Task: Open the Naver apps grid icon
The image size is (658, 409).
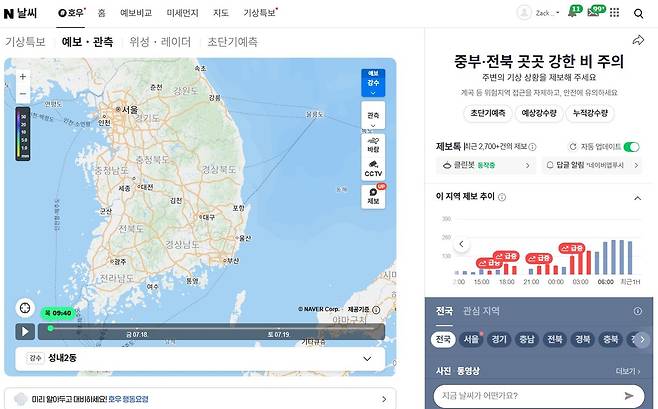Action: [614, 13]
